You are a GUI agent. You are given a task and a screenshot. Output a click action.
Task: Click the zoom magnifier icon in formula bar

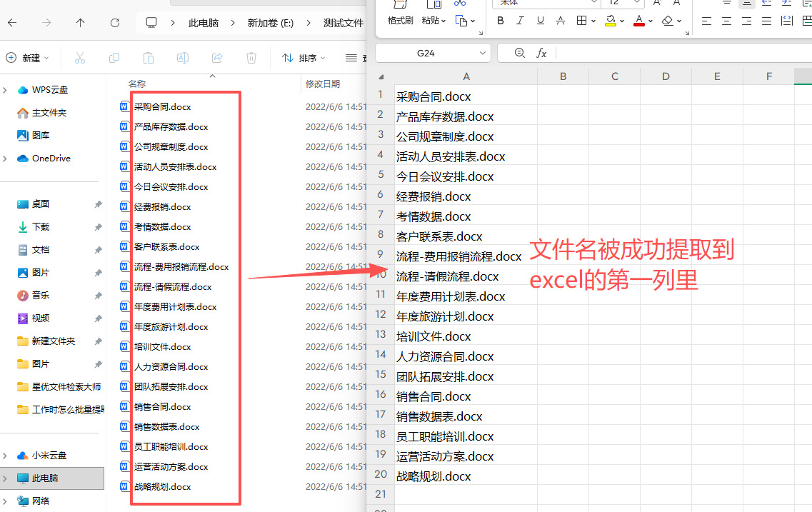pos(520,53)
